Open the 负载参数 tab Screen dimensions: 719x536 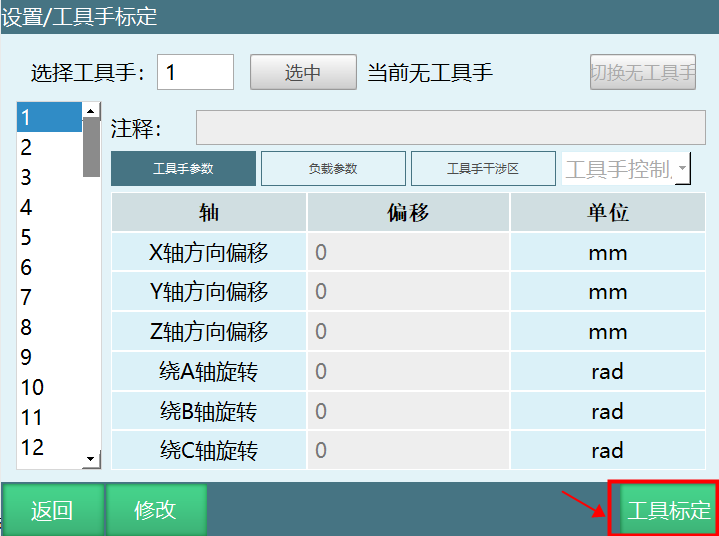coord(333,169)
